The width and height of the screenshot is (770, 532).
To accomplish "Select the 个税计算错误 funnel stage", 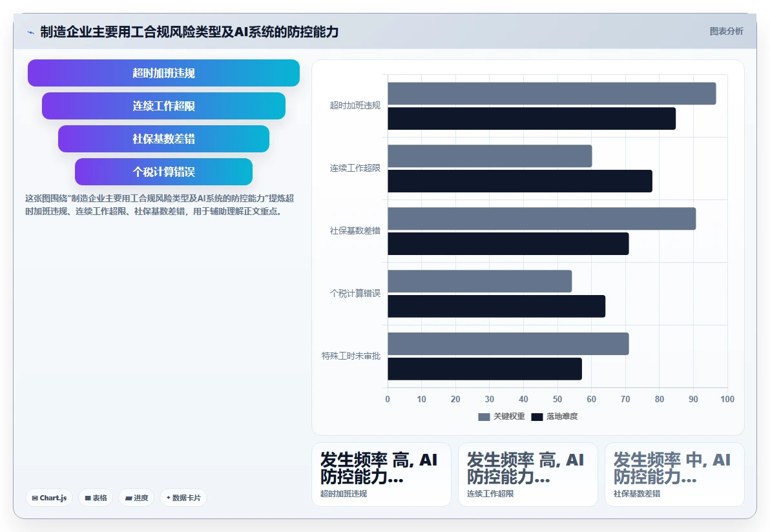I will tap(163, 172).
